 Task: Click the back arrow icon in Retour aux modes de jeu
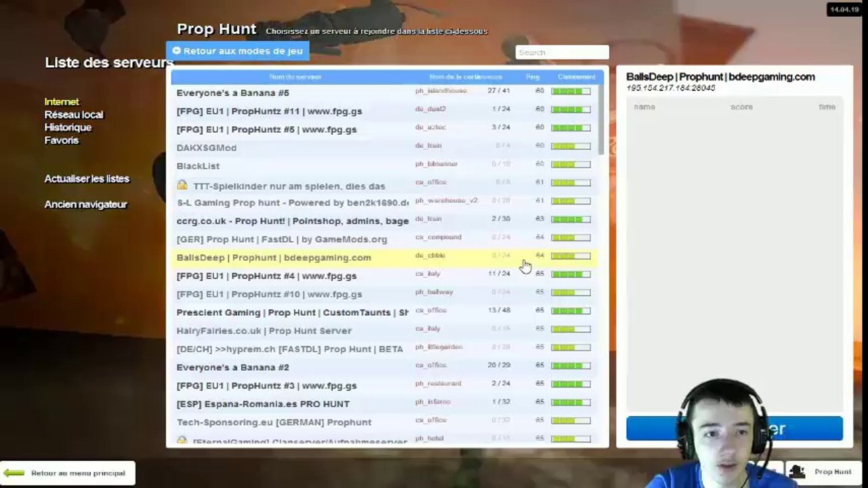tap(177, 51)
